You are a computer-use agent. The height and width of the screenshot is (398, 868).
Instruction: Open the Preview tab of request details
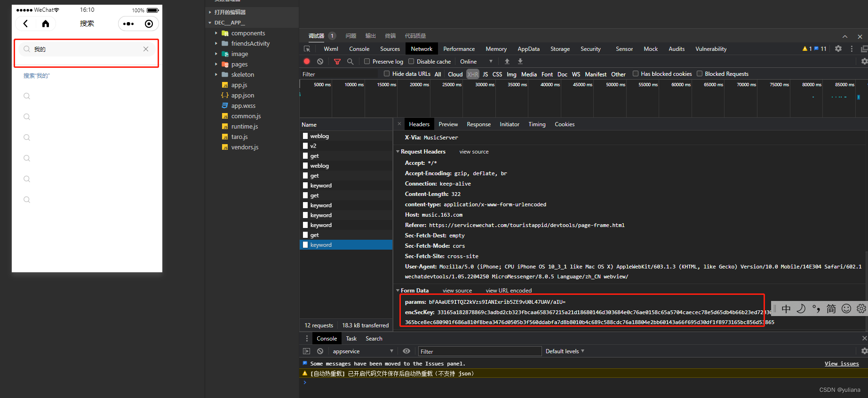tap(448, 124)
